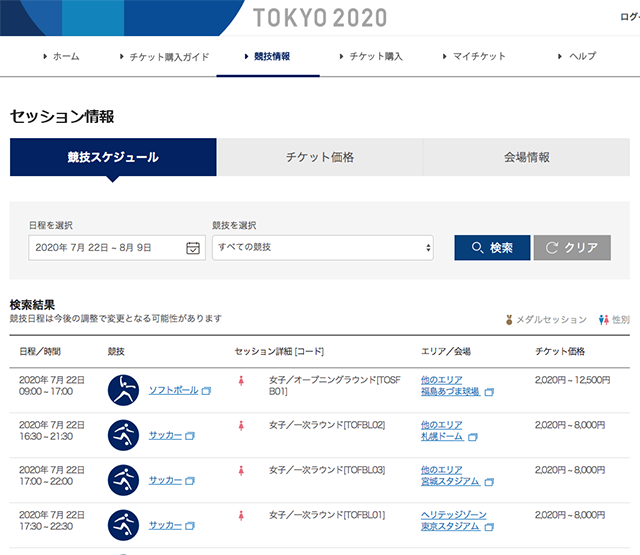640x555 pixels.
Task: Click the soccer pictogram in the 17:30 row
Action: (x=123, y=524)
